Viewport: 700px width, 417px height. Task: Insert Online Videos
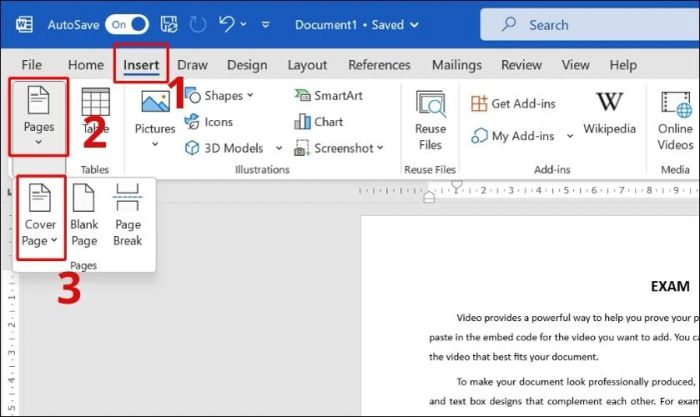click(x=675, y=121)
